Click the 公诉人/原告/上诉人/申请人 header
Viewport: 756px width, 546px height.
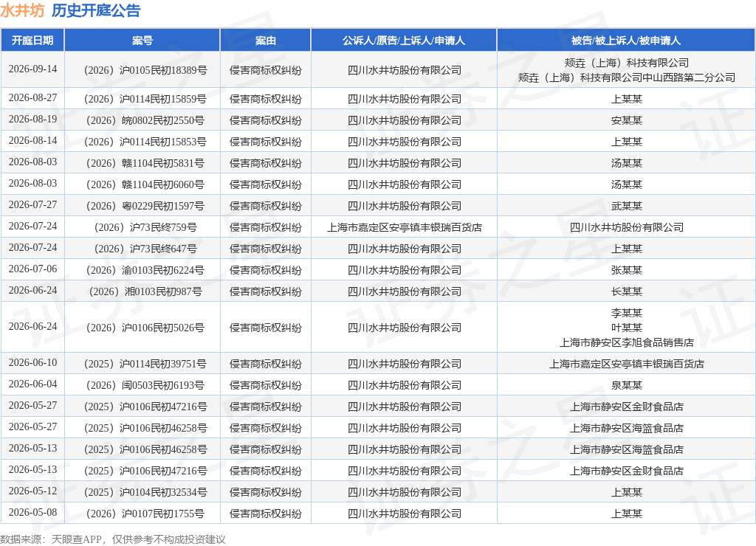point(404,41)
